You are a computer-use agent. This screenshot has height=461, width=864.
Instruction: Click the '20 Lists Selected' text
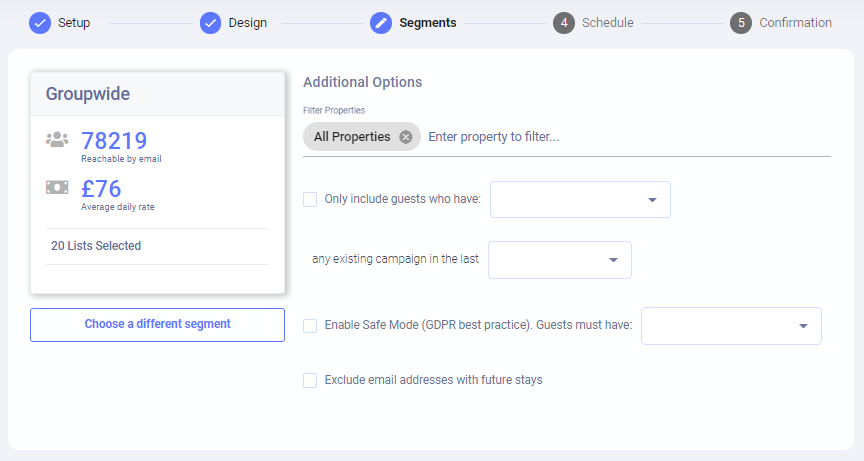click(96, 246)
